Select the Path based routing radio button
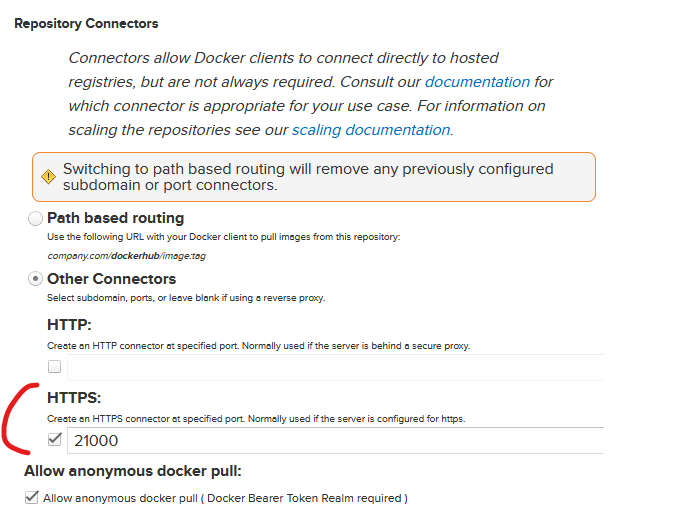 pos(36,218)
